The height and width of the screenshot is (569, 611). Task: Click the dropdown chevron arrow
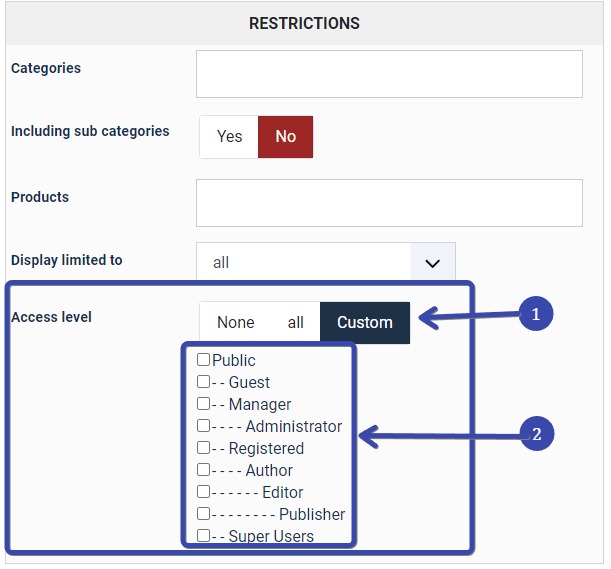click(x=433, y=263)
